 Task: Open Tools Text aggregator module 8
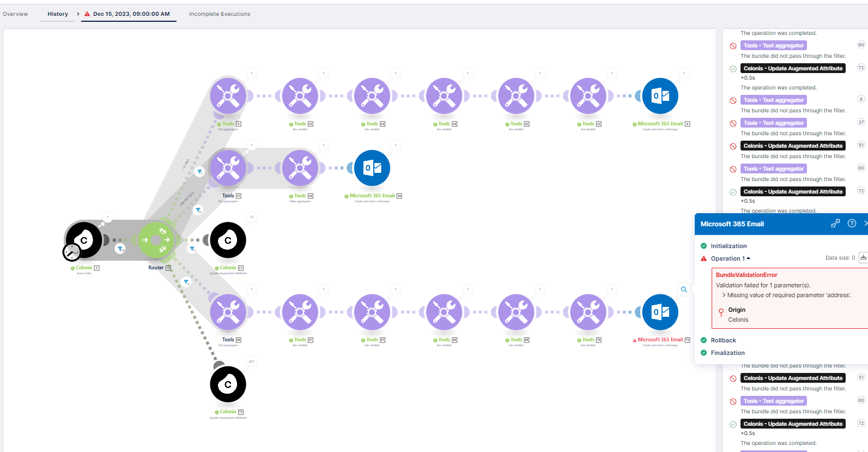(228, 96)
